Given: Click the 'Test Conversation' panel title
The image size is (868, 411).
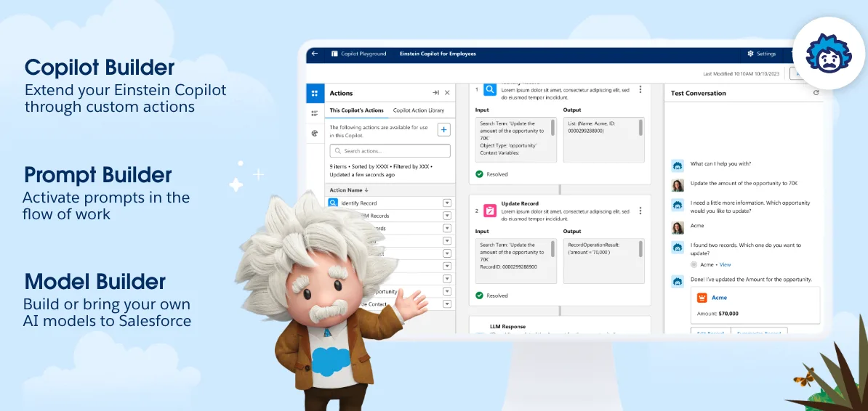Looking at the screenshot, I should click(698, 93).
